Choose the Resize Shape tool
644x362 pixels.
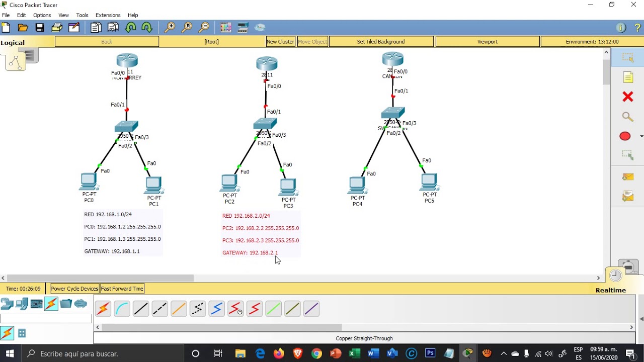627,155
